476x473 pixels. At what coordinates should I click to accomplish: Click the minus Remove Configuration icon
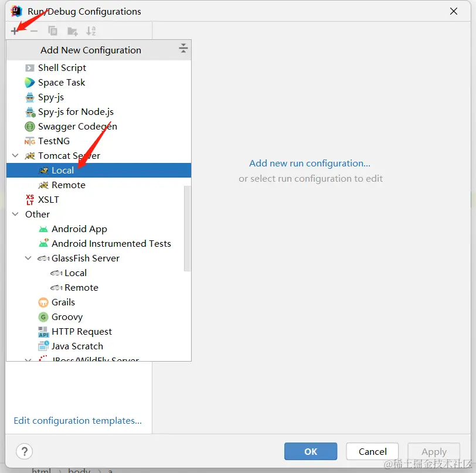point(34,30)
